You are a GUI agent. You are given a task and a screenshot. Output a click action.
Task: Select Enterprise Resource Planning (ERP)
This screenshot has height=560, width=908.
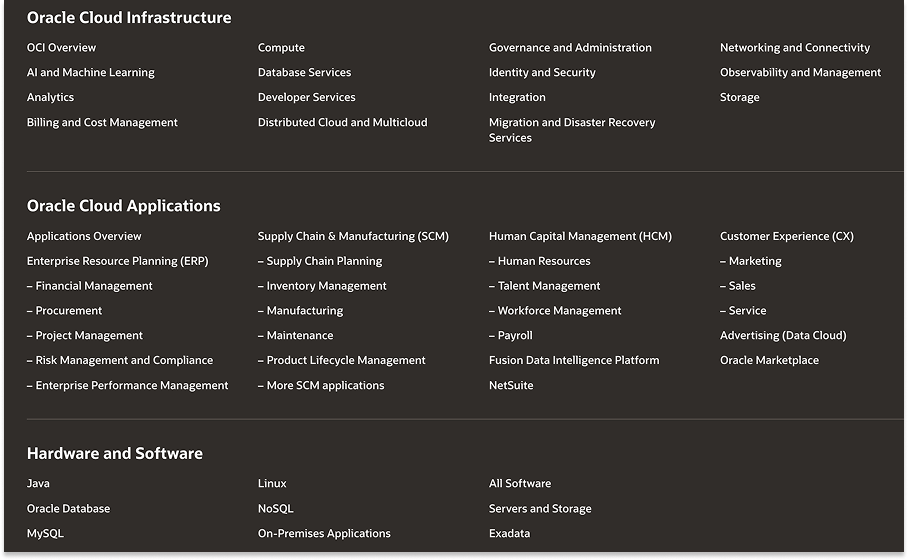click(x=118, y=261)
